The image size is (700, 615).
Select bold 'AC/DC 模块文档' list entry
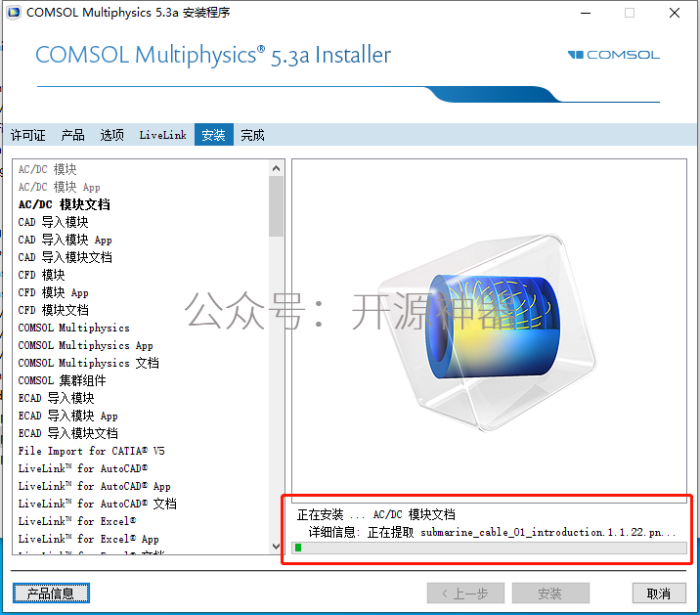tap(64, 204)
